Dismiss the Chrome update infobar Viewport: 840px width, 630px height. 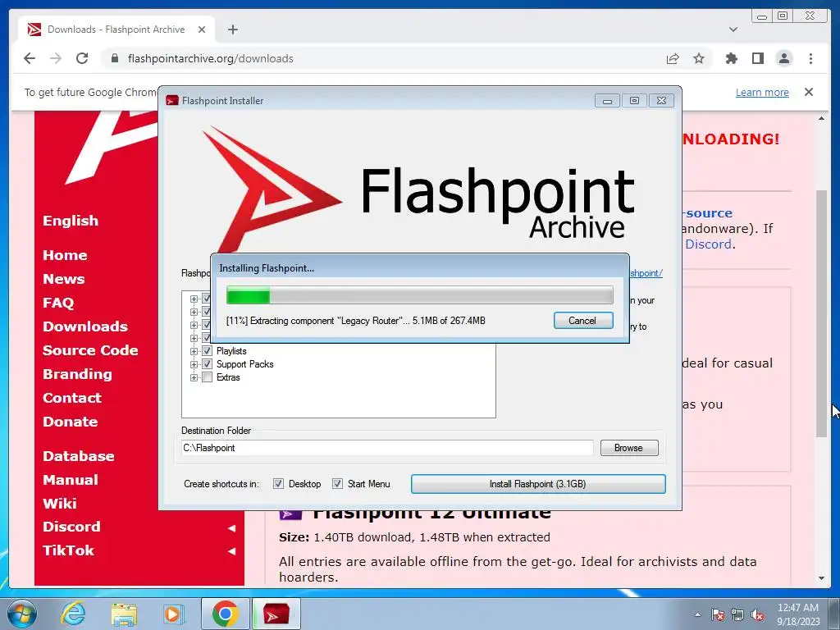point(809,92)
